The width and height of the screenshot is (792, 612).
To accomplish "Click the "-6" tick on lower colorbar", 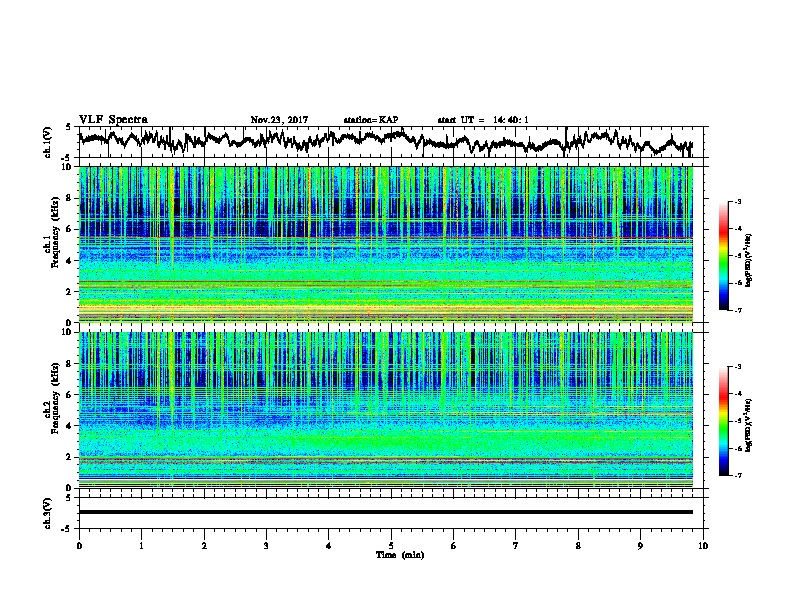I will point(737,448).
